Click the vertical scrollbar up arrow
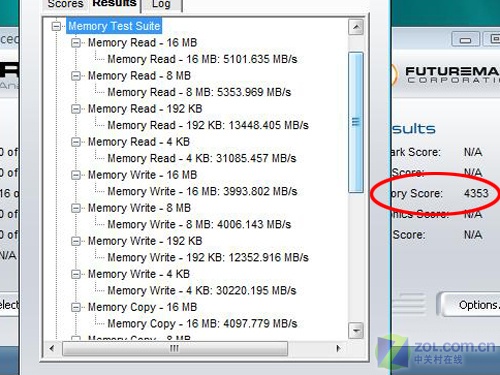Image resolution: width=500 pixels, height=375 pixels. click(356, 27)
